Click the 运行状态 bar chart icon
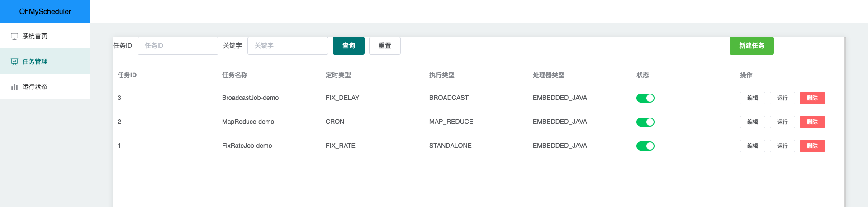Screen dimensions: 868x207 point(14,87)
